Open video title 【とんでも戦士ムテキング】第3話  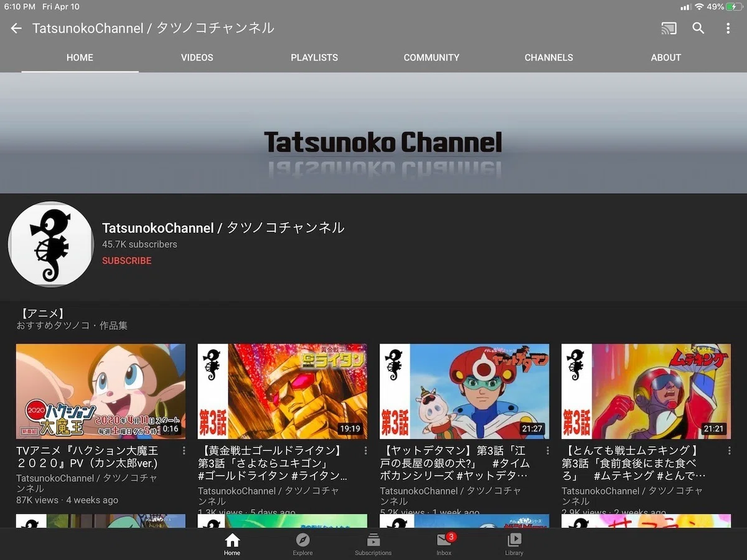click(x=635, y=463)
